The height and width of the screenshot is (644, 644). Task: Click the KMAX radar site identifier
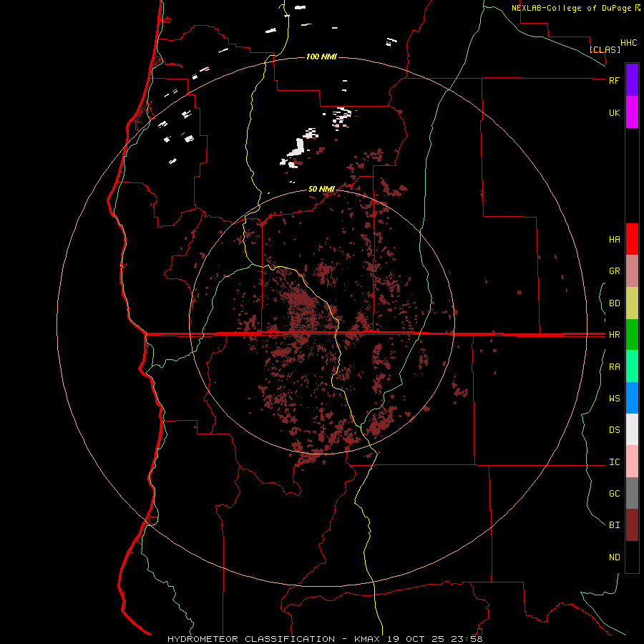tap(367, 639)
